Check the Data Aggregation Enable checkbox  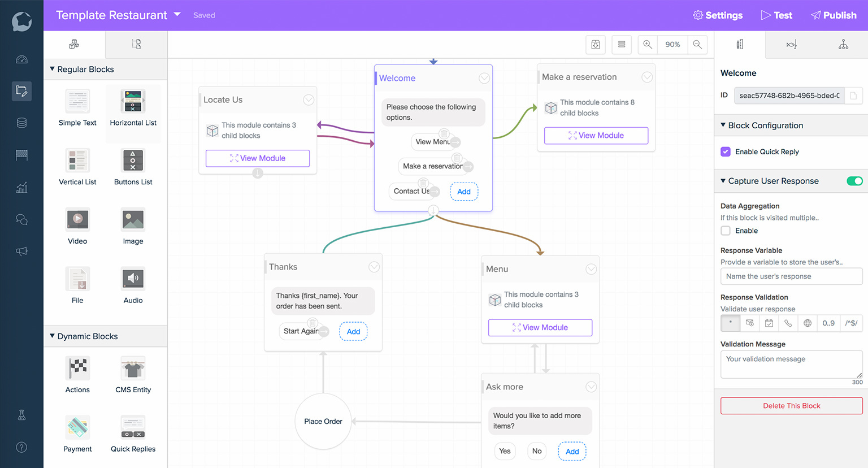pos(726,231)
